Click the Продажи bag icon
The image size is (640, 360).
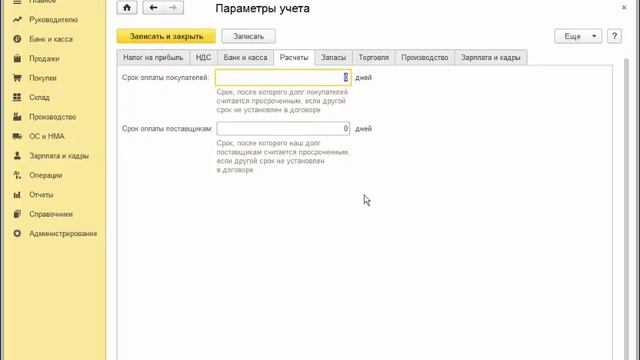[17, 58]
